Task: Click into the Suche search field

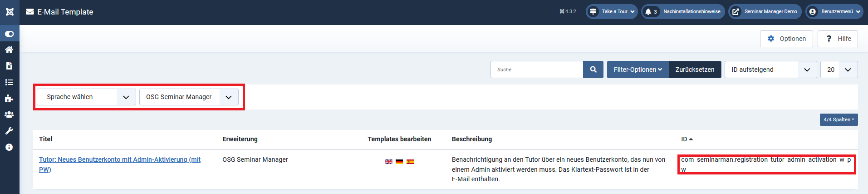Action: pyautogui.click(x=537, y=70)
